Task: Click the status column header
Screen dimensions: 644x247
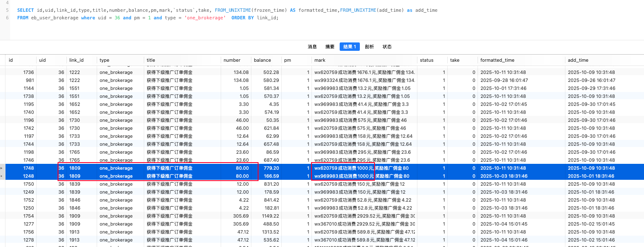Action: tap(427, 60)
